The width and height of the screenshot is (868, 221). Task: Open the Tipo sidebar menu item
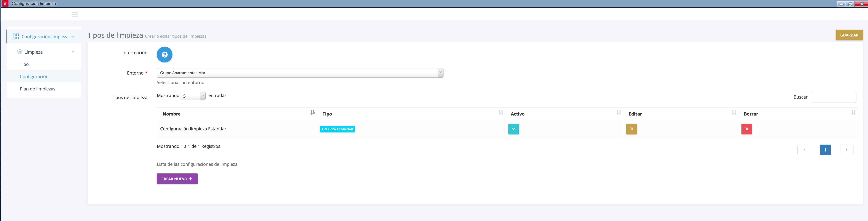coord(24,65)
